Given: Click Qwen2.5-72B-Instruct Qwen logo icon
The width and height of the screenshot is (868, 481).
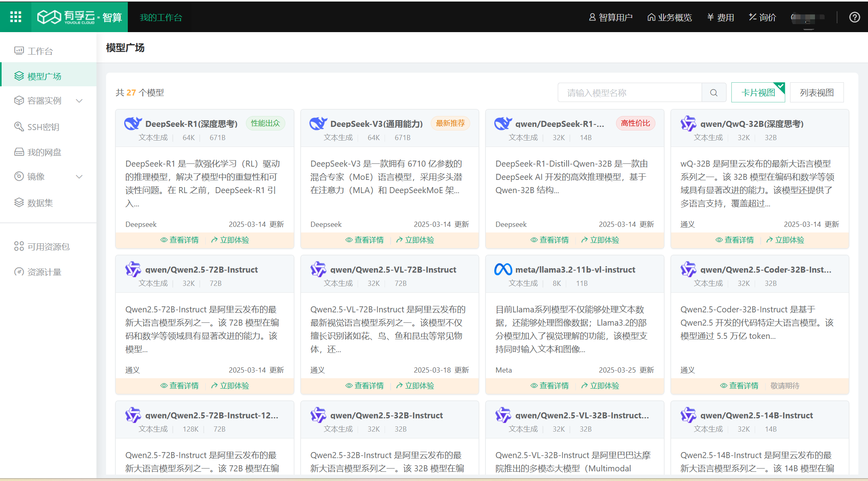Looking at the screenshot, I should coord(133,269).
